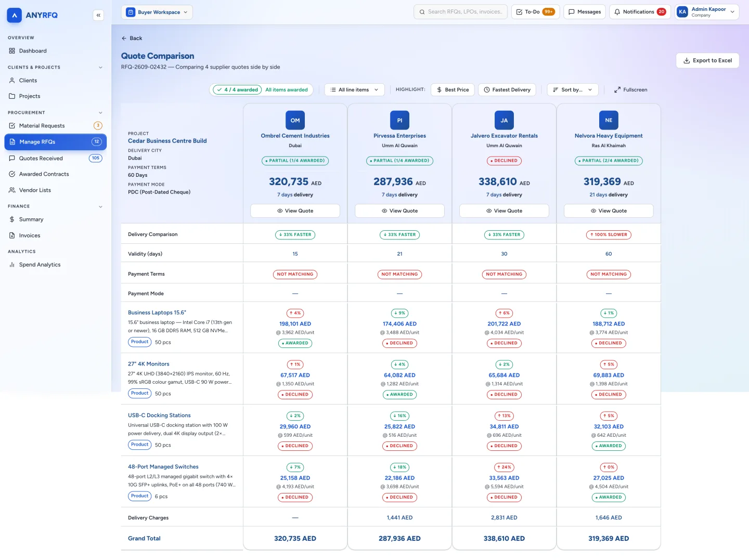Click the search magnifier icon
This screenshot has height=560, width=749.
click(422, 12)
